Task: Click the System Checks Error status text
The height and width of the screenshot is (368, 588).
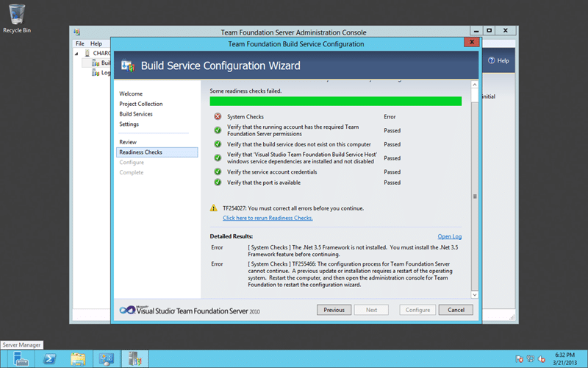Action: [x=390, y=117]
